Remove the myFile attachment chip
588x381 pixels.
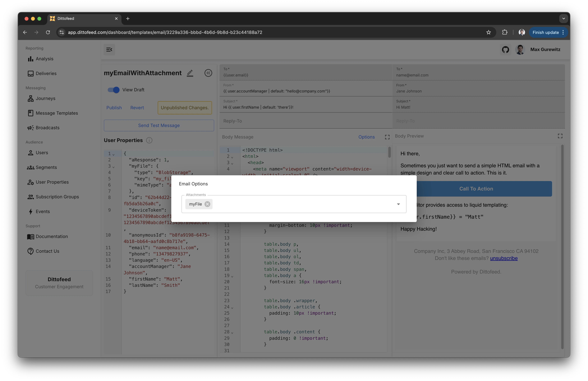(208, 204)
